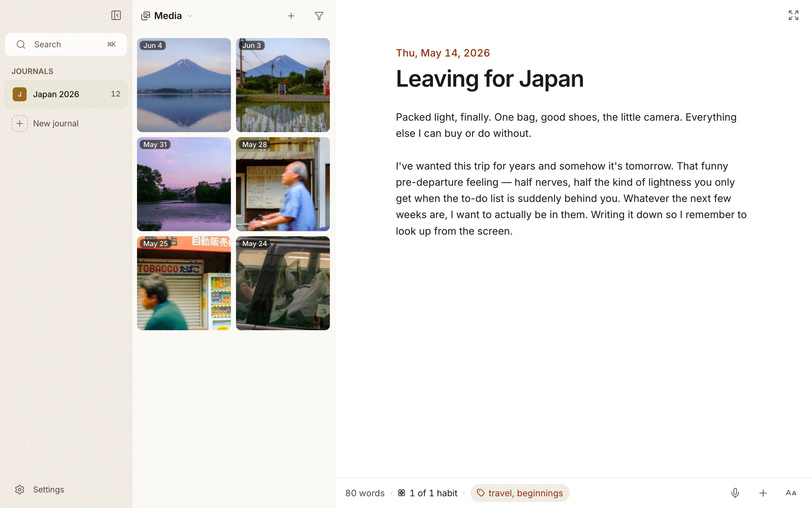812x508 pixels.
Task: Click the search magnifier icon
Action: click(x=21, y=44)
